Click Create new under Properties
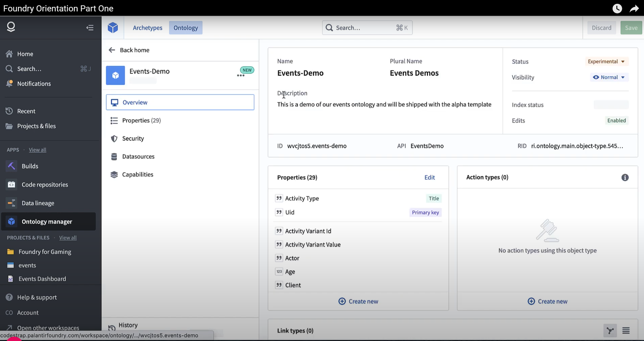644x341 pixels. click(358, 301)
